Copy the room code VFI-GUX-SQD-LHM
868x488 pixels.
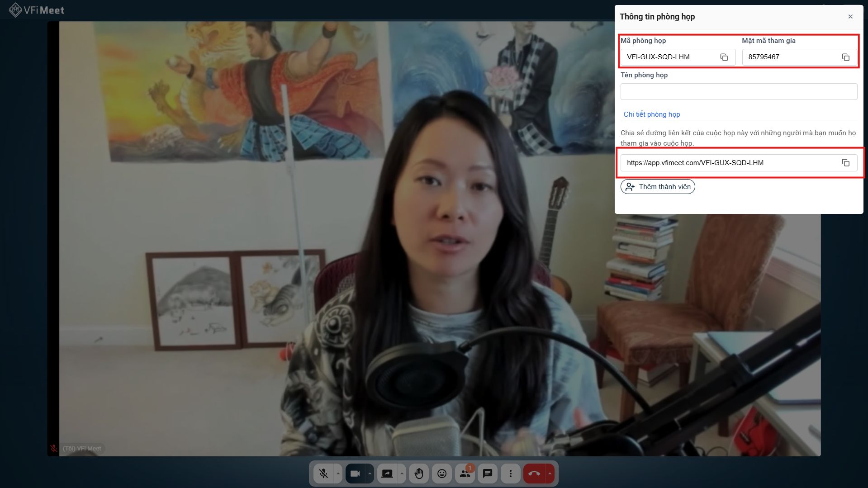pyautogui.click(x=724, y=57)
